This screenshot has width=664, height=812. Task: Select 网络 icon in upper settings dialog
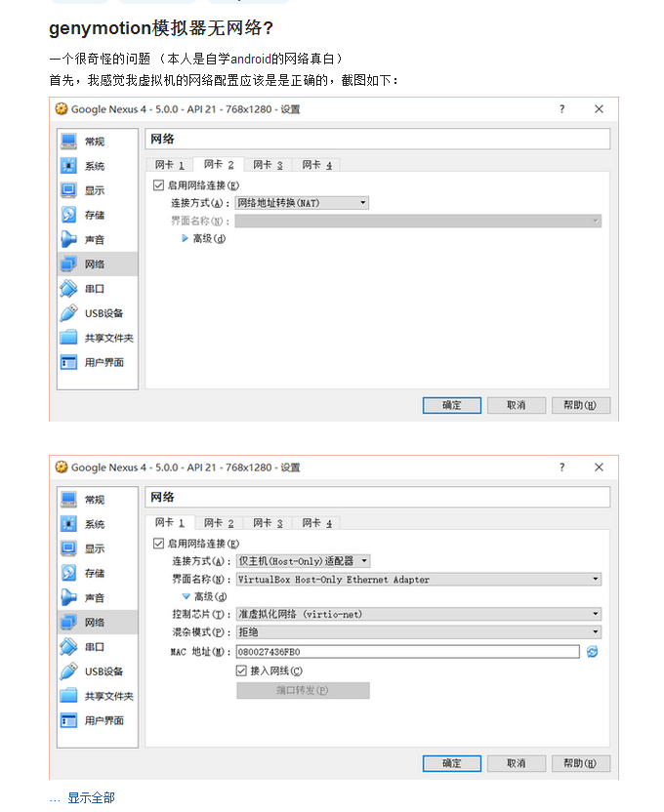[x=68, y=264]
